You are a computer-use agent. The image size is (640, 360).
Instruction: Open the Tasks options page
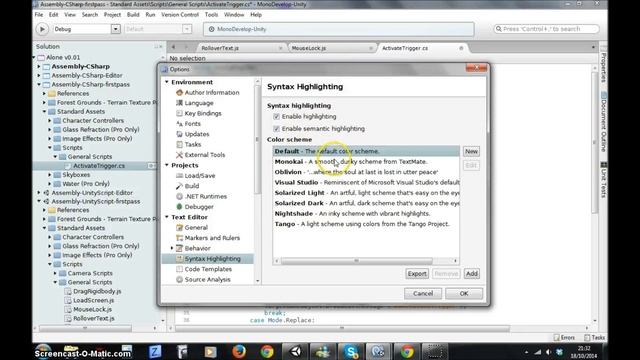193,144
